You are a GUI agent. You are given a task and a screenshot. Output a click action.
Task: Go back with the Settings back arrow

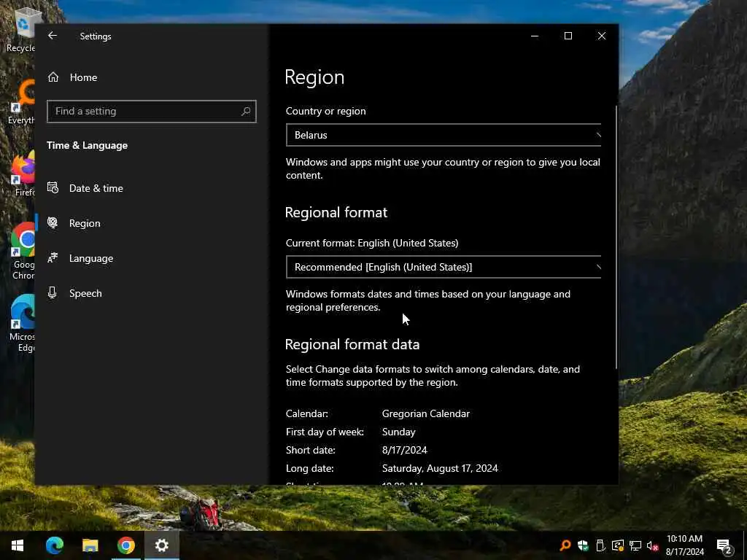[x=53, y=36]
